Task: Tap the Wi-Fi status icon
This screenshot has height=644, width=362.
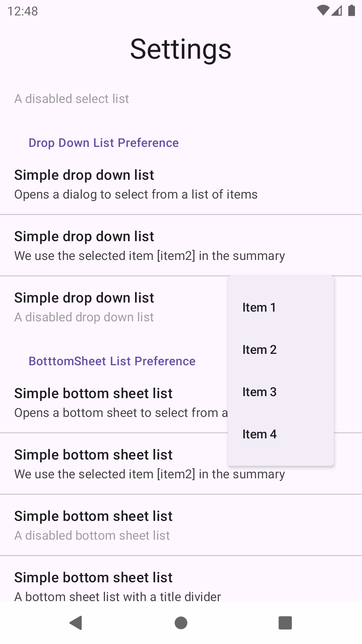Action: click(323, 10)
